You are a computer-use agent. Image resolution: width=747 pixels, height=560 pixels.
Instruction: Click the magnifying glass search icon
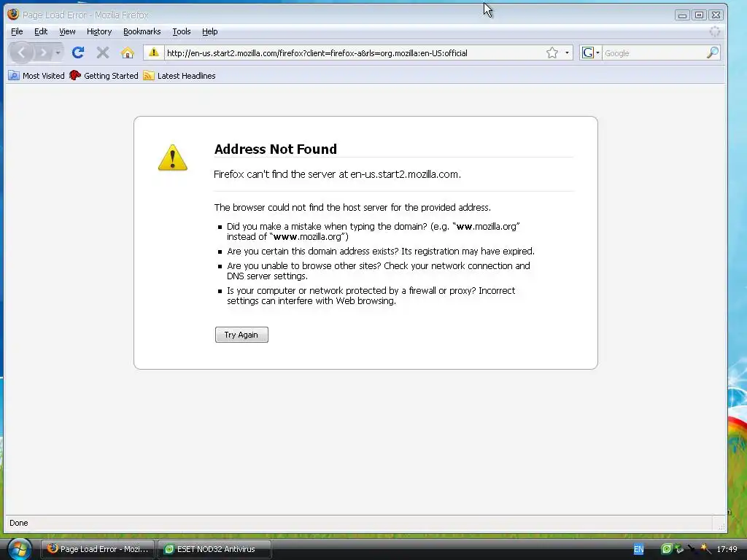[713, 52]
